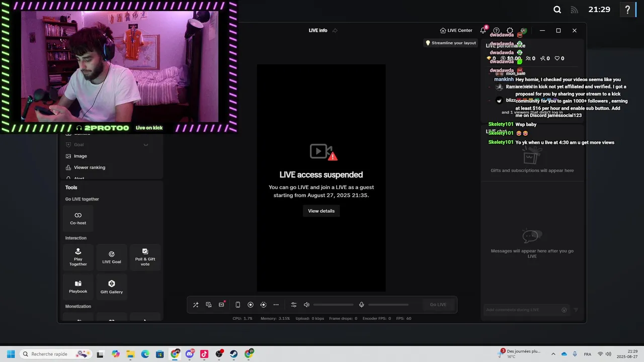Click the FPS: 60 status readout

click(404, 319)
